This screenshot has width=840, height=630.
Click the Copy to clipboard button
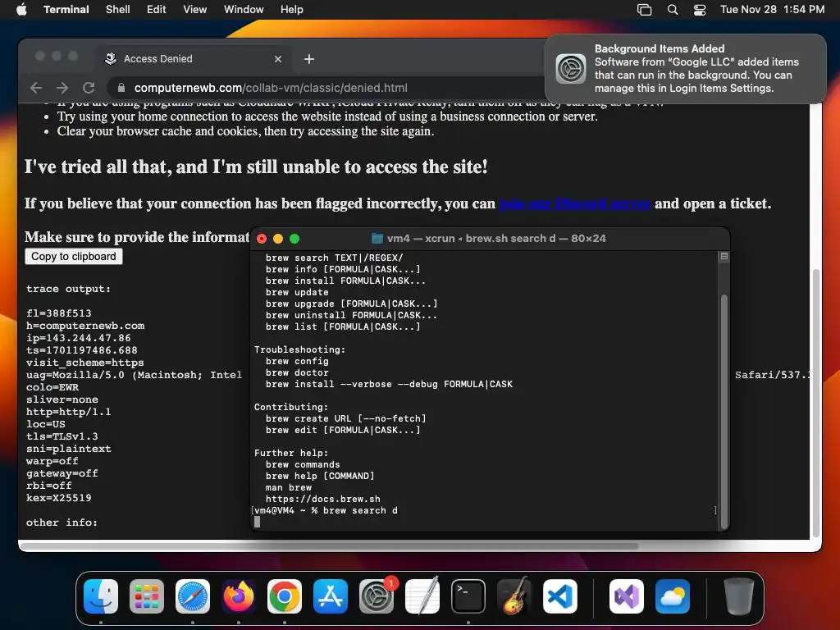coord(73,257)
